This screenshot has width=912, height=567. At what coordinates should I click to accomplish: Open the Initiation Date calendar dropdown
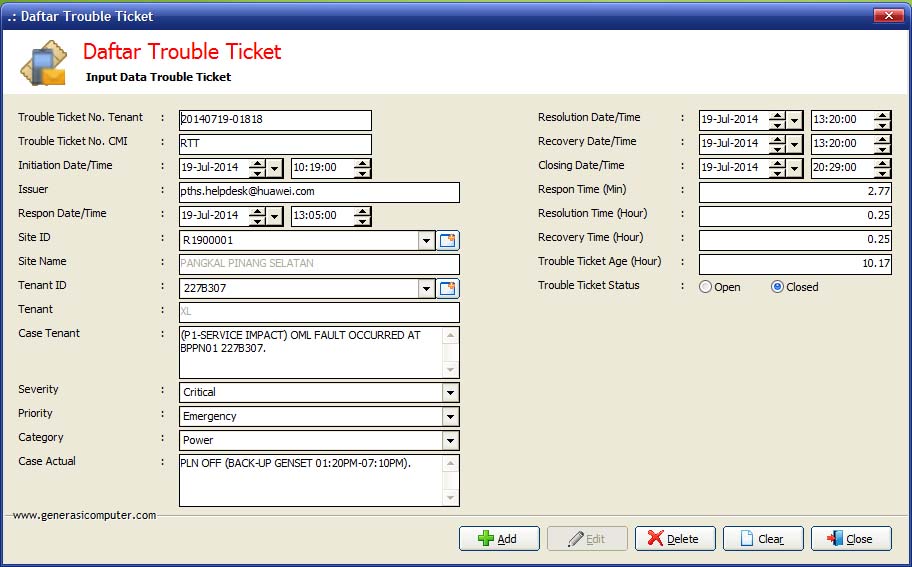275,168
